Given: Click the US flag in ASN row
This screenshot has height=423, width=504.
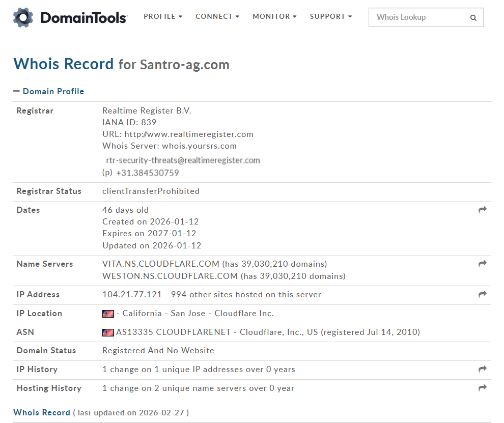Looking at the screenshot, I should tap(108, 332).
